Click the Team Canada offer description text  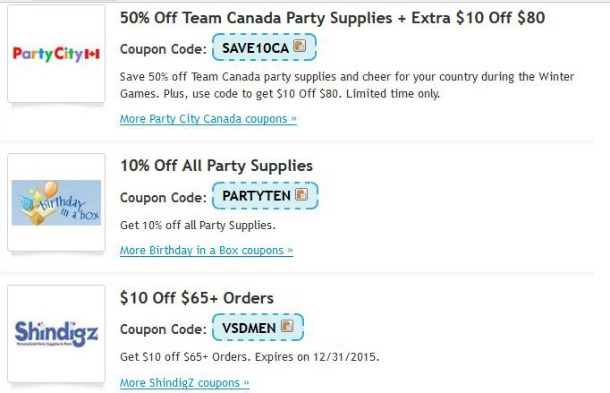click(x=347, y=85)
